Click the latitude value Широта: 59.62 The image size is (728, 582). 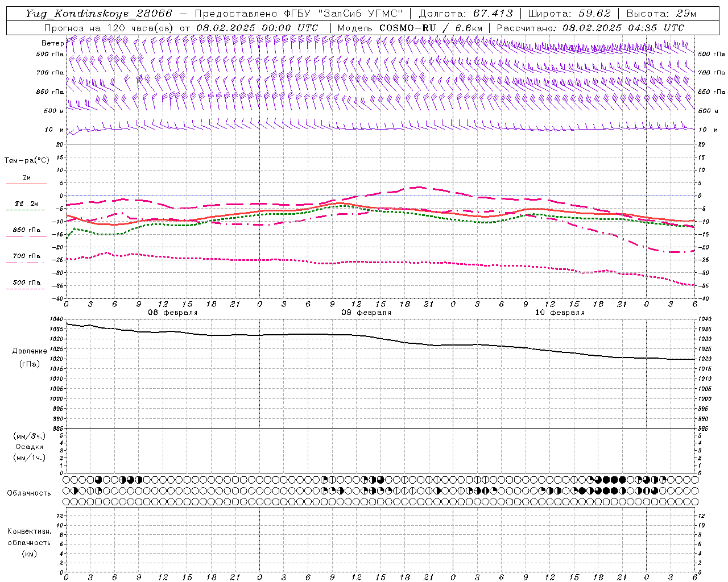569,14
